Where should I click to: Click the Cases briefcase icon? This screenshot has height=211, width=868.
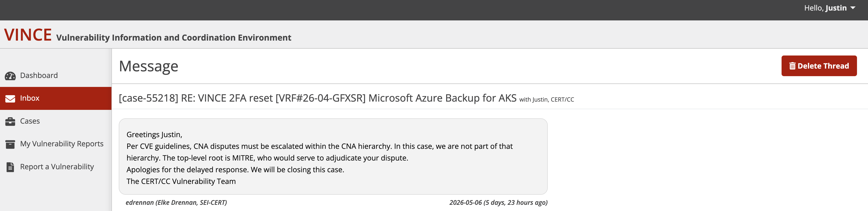point(10,121)
